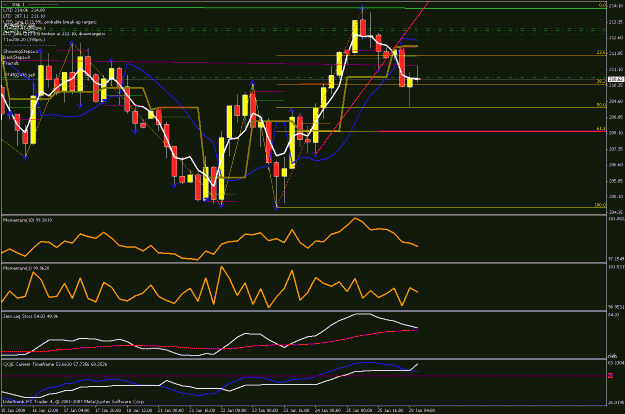Screen dimensions: 625x414
Task: Click the 23 Jan 16:00 time axis label
Action: [x=297, y=410]
